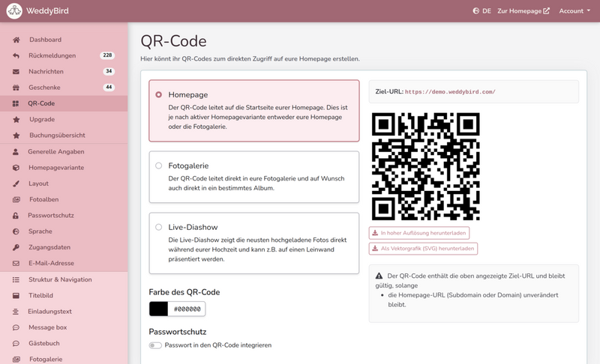
Task: Click the Farbe des QR-Code heading
Action: 184,292
